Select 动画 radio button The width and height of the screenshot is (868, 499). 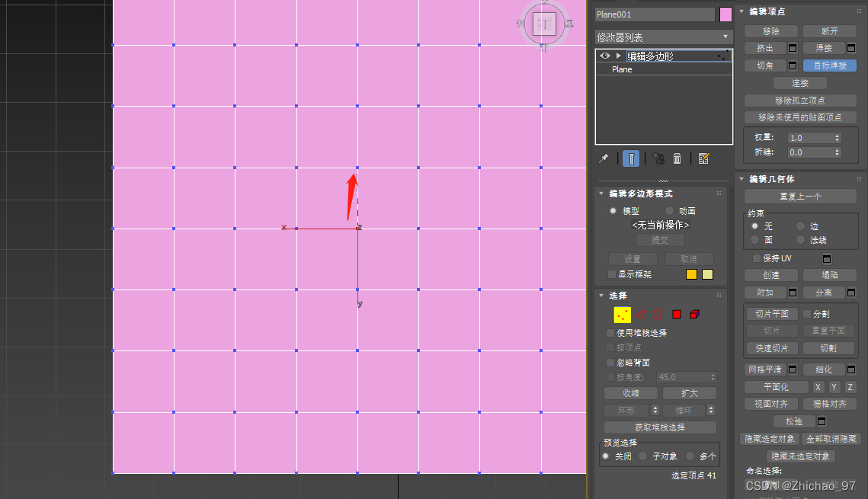pos(669,211)
